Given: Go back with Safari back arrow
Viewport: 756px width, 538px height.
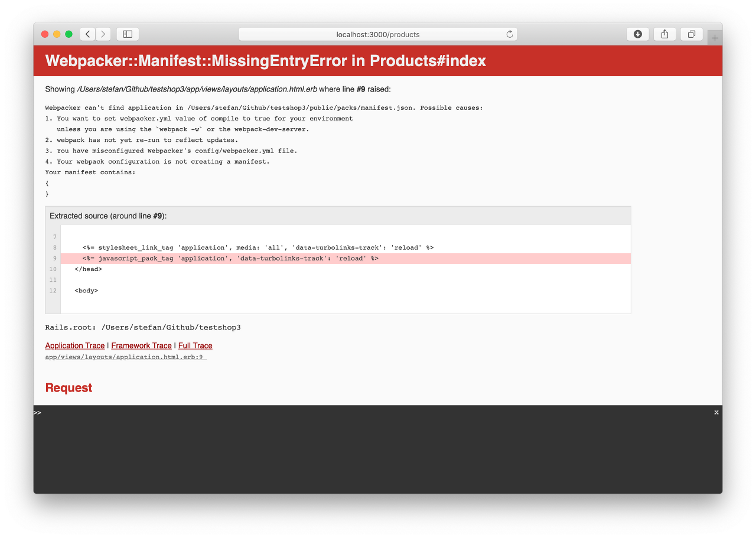Looking at the screenshot, I should [88, 34].
